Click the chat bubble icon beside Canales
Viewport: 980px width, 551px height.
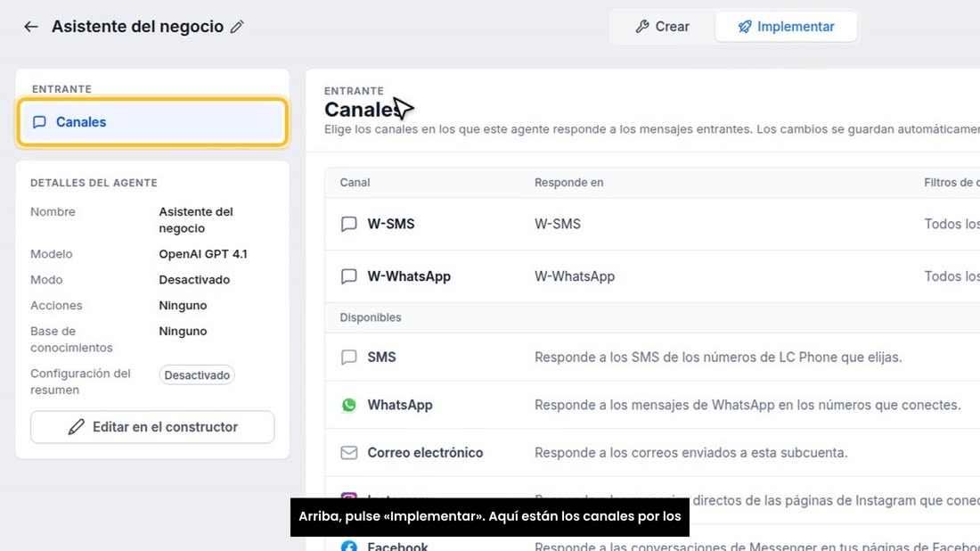39,122
